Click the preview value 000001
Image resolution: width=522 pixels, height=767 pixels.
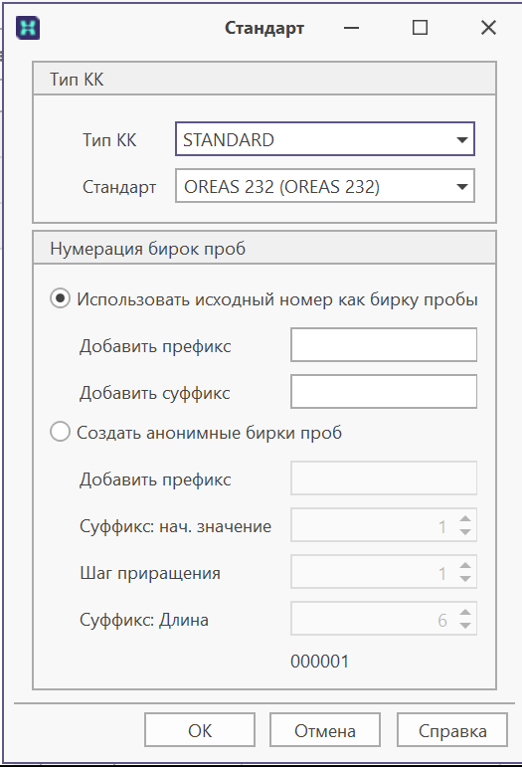click(319, 661)
